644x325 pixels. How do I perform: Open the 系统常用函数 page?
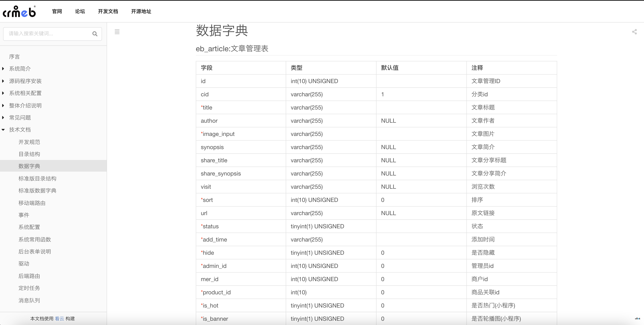tap(35, 239)
